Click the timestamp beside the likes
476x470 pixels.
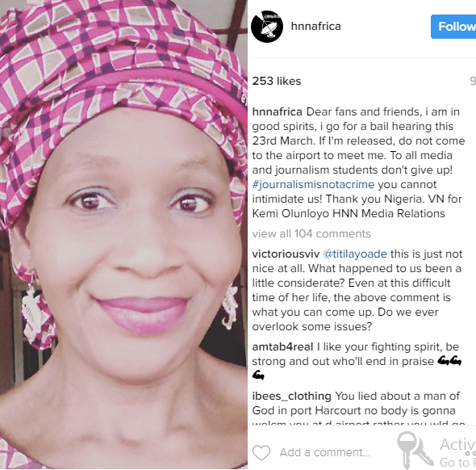[x=473, y=81]
